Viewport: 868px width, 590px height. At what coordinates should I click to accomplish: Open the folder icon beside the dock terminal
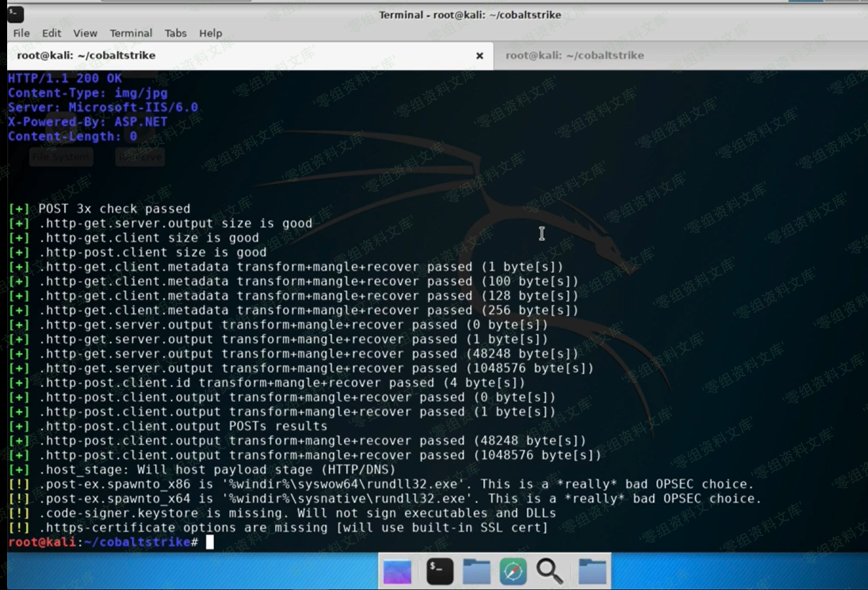[x=476, y=572]
